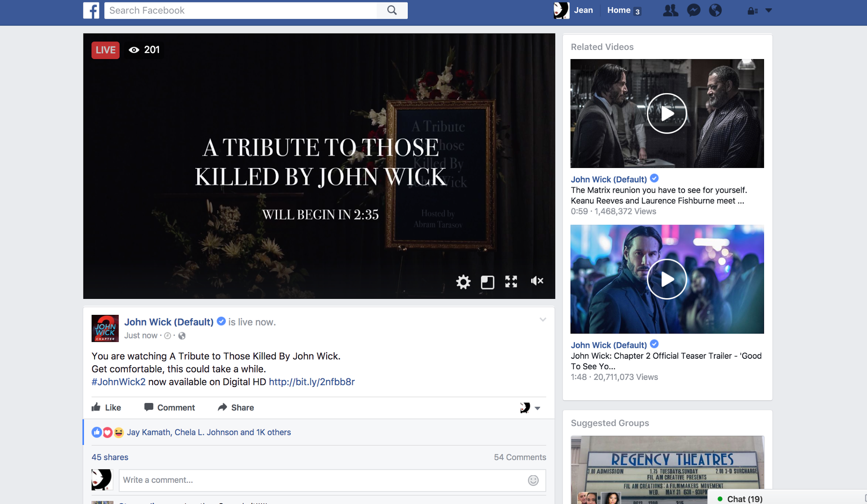Click the pop-out video player icon

pos(487,282)
